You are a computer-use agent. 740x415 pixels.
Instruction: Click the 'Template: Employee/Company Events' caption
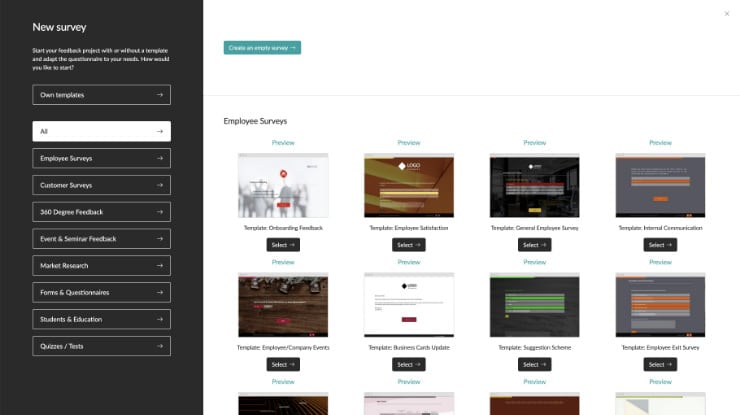(283, 347)
